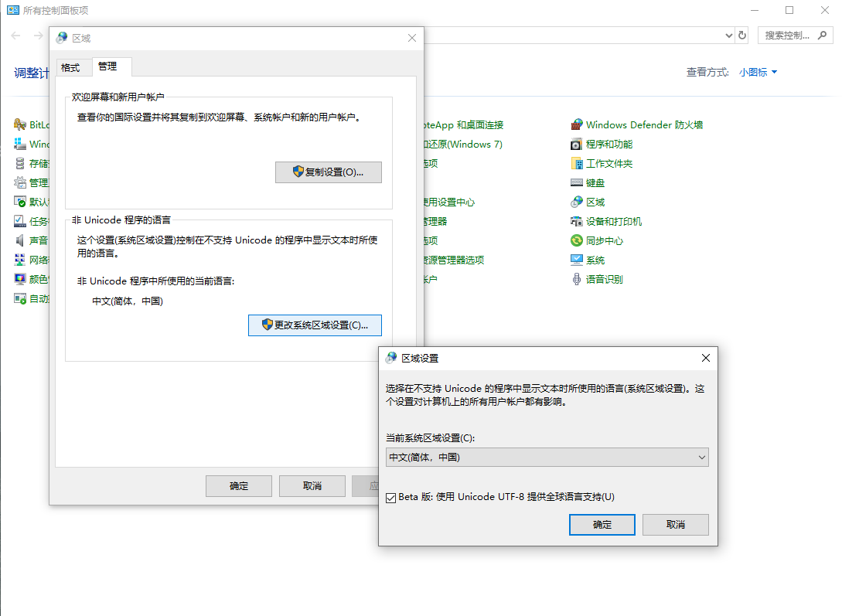Uncheck Beta 版 Unicode UTF-8 checkbox
Image resolution: width=842 pixels, height=616 pixels.
pos(391,497)
